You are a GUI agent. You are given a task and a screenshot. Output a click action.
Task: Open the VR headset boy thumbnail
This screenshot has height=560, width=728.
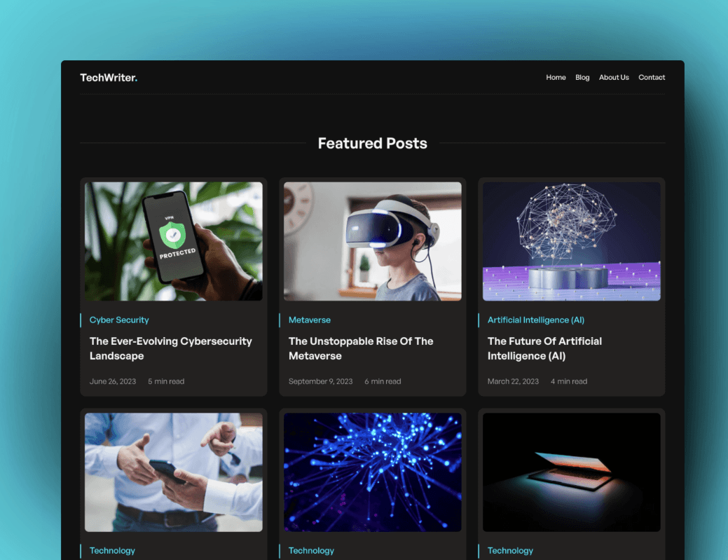click(x=372, y=242)
